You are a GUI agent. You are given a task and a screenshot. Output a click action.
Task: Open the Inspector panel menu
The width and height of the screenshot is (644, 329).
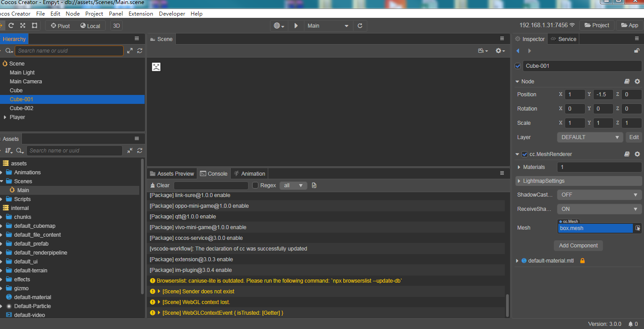pyautogui.click(x=637, y=39)
